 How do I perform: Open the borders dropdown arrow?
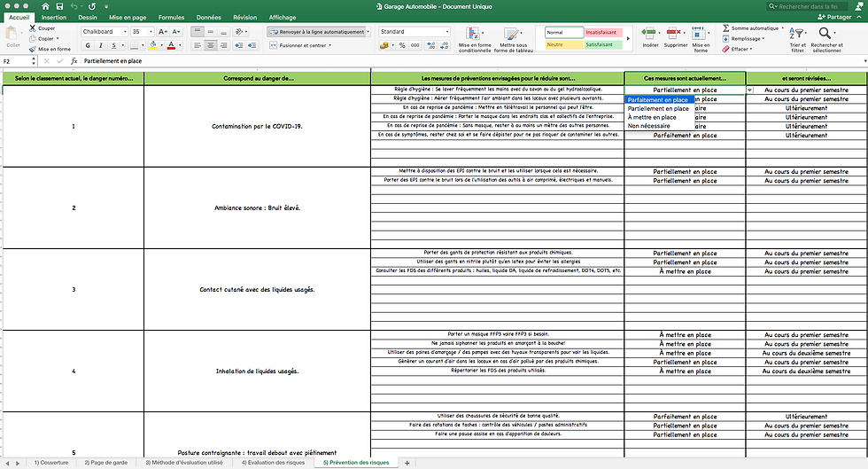143,45
